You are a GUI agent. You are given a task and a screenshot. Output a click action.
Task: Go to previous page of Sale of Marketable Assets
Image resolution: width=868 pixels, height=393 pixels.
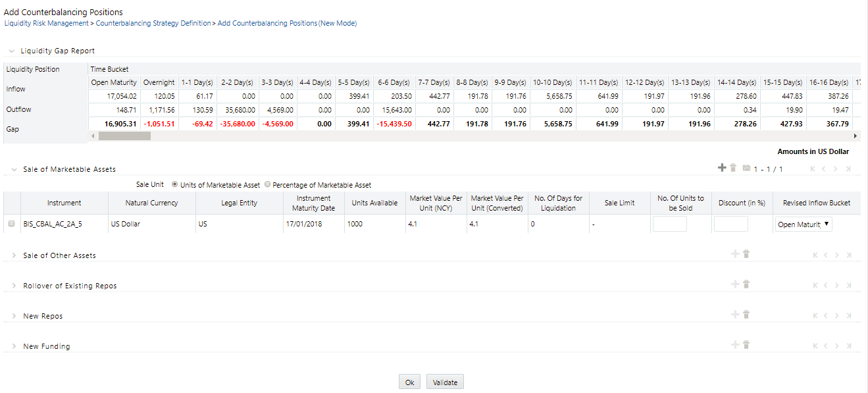point(825,169)
